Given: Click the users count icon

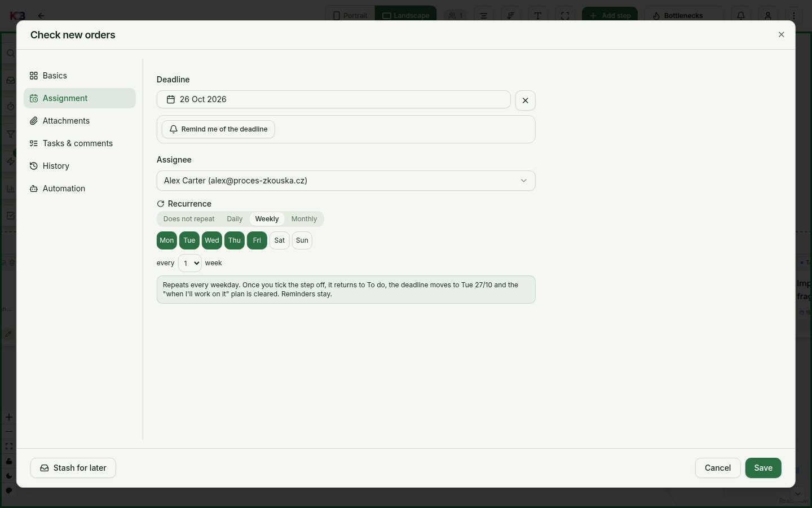Looking at the screenshot, I should pos(456,15).
